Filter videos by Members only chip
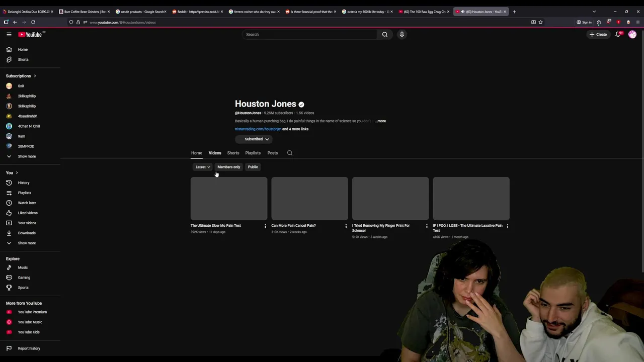Screen dimensions: 644x362 click(228, 167)
